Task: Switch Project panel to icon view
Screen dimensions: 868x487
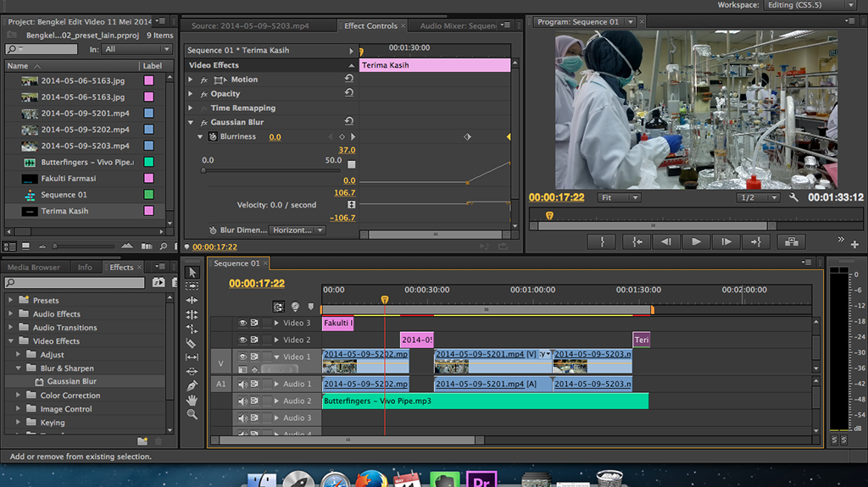Action: pyautogui.click(x=25, y=246)
